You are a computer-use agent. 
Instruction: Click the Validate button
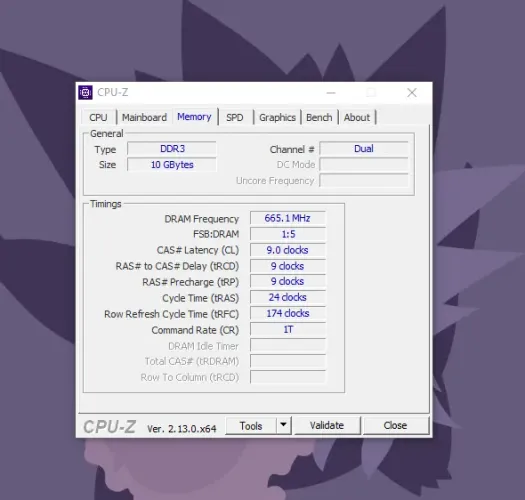[327, 426]
